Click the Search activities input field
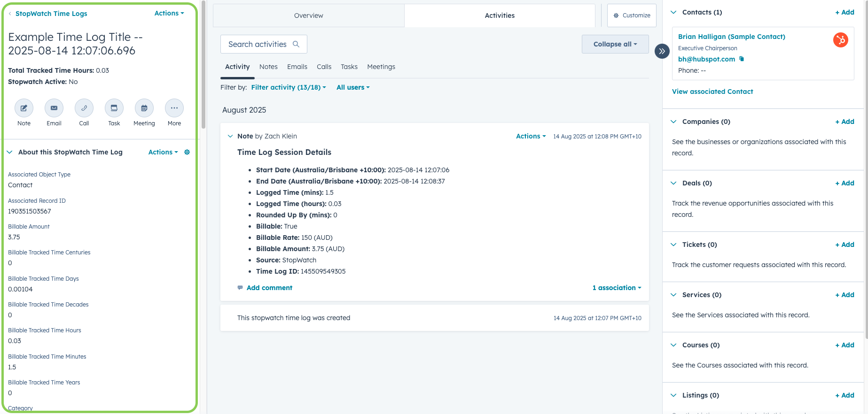The height and width of the screenshot is (414, 868). 264,44
